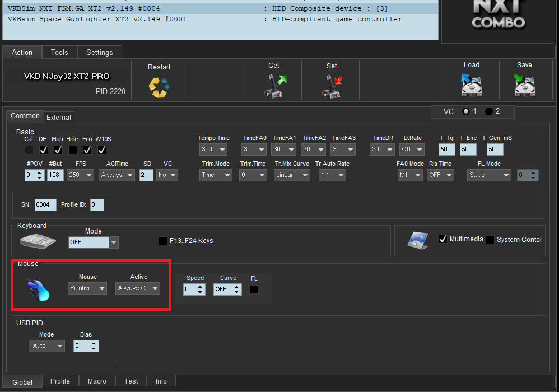Enable System Contol checkbox
This screenshot has height=392, width=559.
pos(490,240)
